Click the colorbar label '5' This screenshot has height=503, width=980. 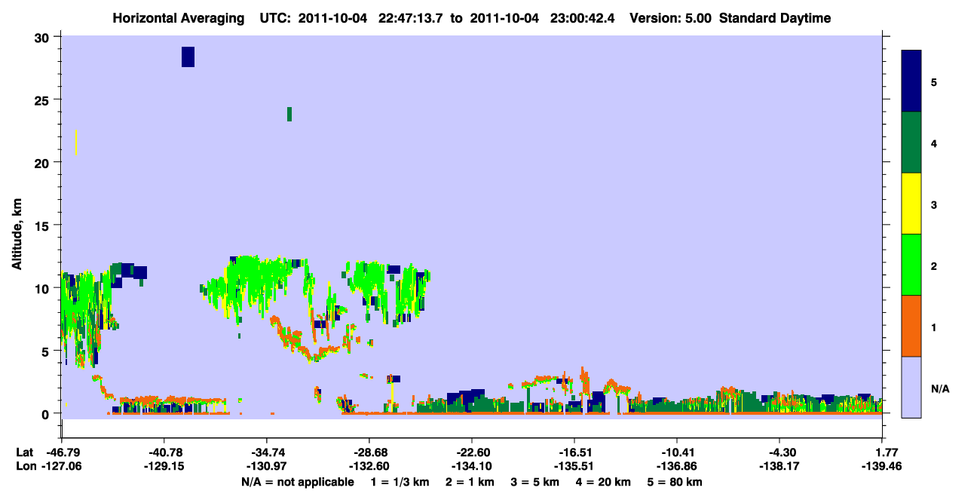pyautogui.click(x=934, y=81)
